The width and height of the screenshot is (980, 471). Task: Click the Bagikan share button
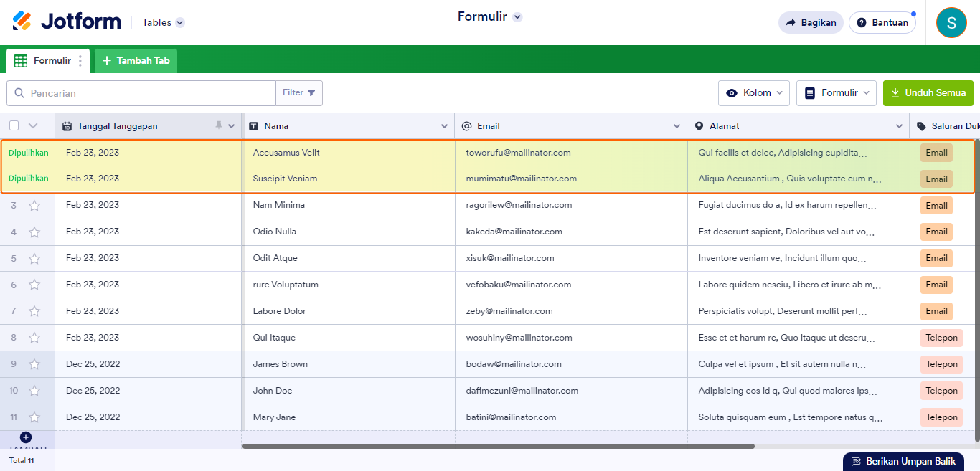click(811, 22)
